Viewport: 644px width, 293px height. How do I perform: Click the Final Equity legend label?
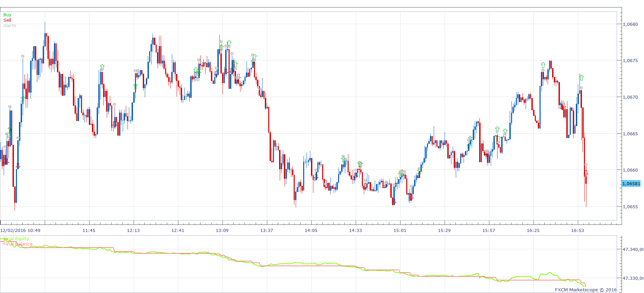coord(16,239)
